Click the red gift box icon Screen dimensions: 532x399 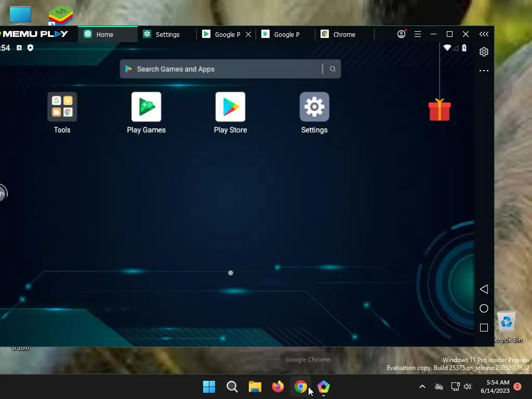click(x=440, y=110)
